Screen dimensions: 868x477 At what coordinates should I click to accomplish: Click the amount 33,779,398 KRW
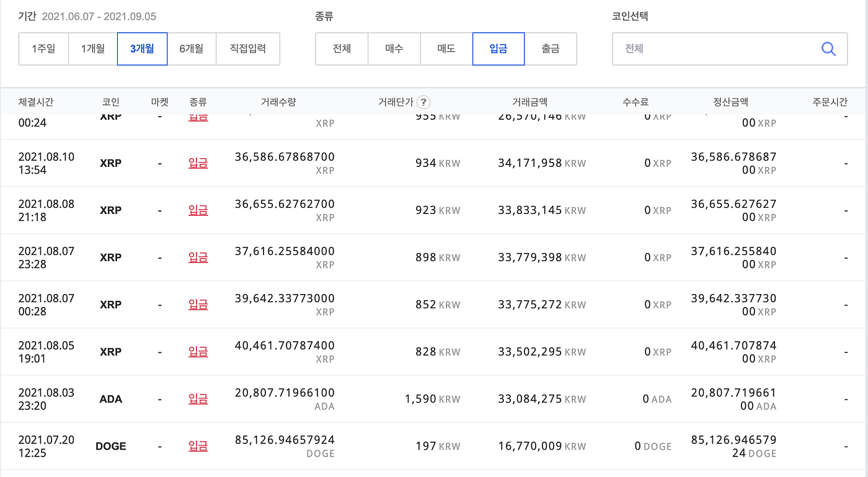(542, 257)
